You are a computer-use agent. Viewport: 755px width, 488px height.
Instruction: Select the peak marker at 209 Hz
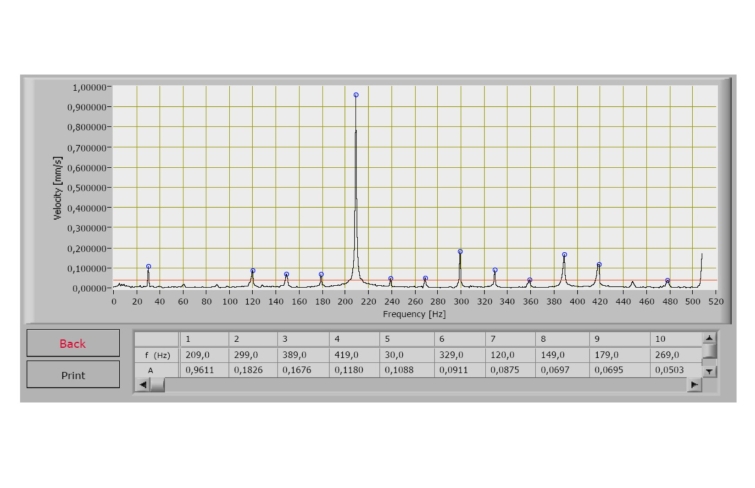tap(356, 95)
